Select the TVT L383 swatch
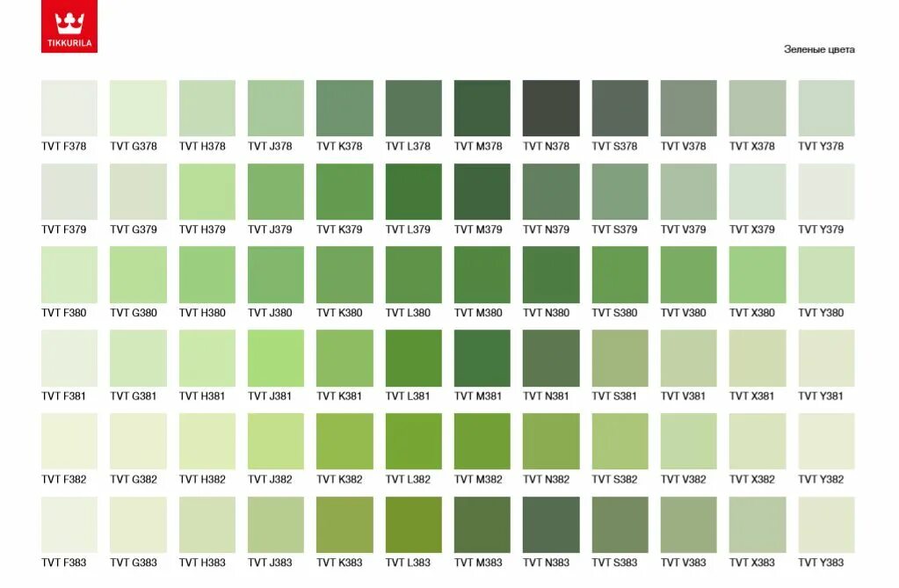 413,525
